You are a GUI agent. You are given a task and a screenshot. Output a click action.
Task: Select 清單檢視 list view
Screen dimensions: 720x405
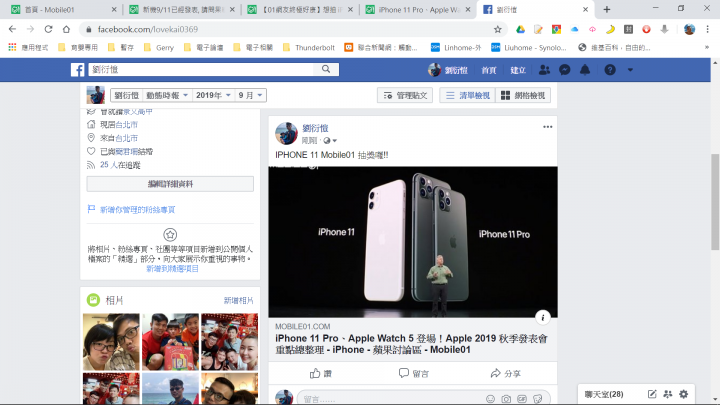click(467, 95)
